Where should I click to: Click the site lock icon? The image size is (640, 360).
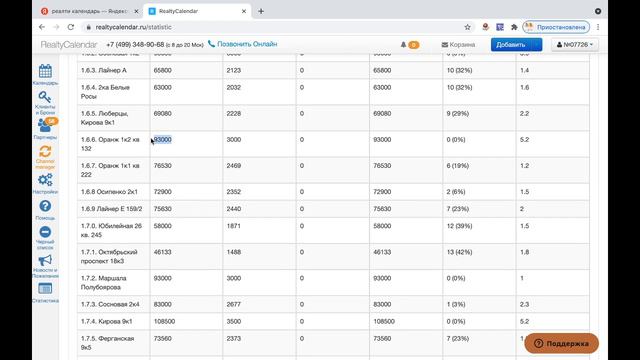tap(89, 27)
